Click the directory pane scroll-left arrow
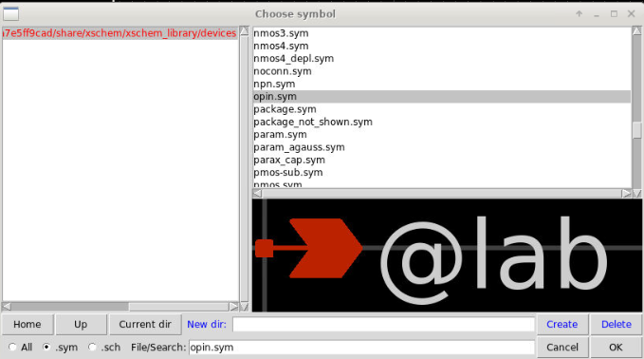 tap(7, 307)
